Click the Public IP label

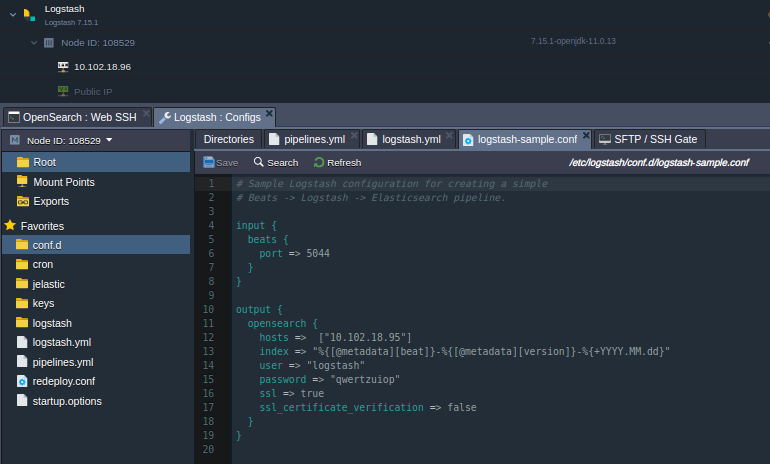[x=93, y=91]
